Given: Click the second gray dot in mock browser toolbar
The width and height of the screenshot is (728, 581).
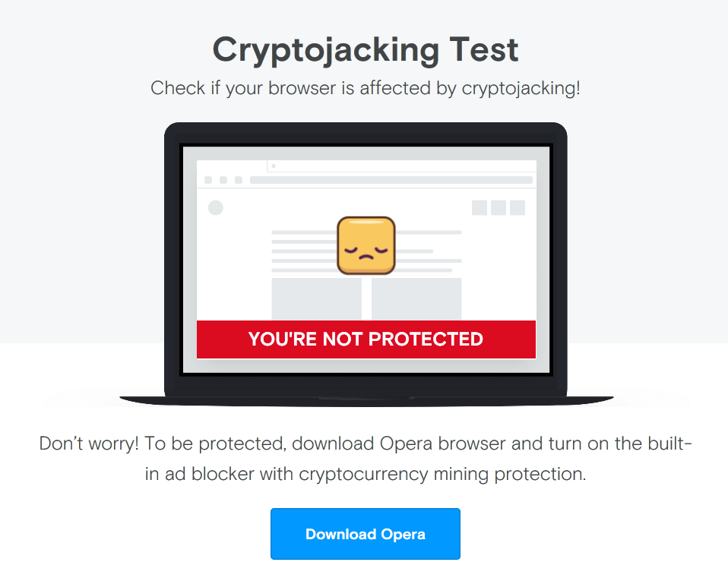Looking at the screenshot, I should point(223,180).
